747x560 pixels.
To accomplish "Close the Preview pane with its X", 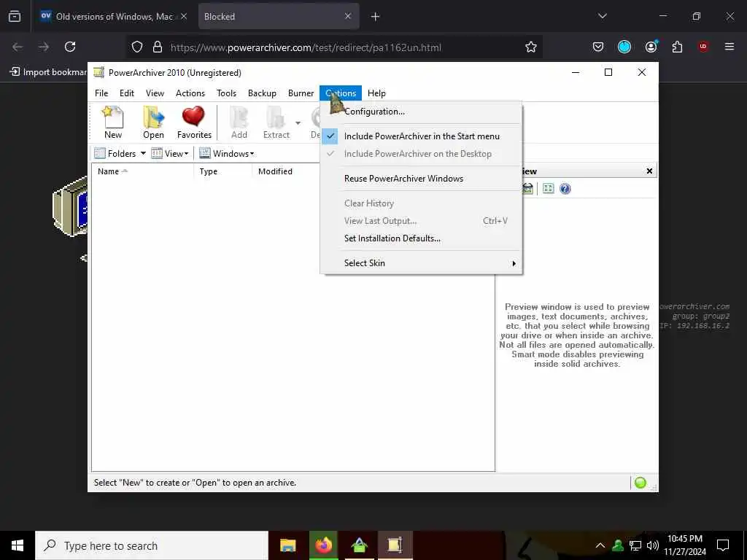I will coord(649,171).
